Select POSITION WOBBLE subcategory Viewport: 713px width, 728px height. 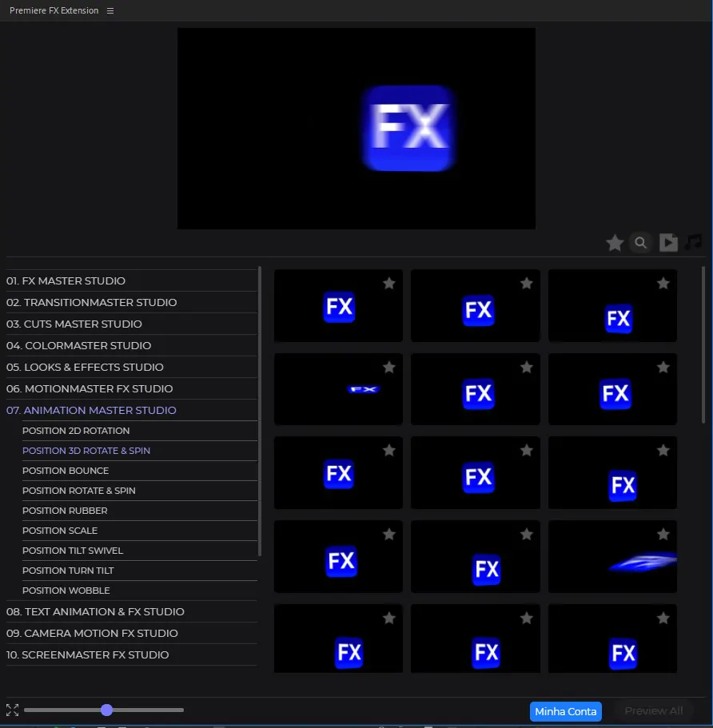point(66,591)
